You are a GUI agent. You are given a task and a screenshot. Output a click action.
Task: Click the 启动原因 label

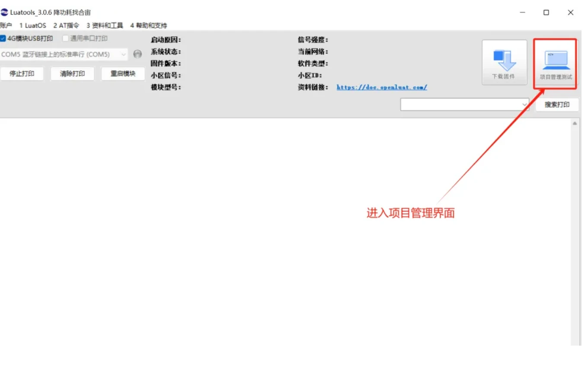(x=166, y=40)
